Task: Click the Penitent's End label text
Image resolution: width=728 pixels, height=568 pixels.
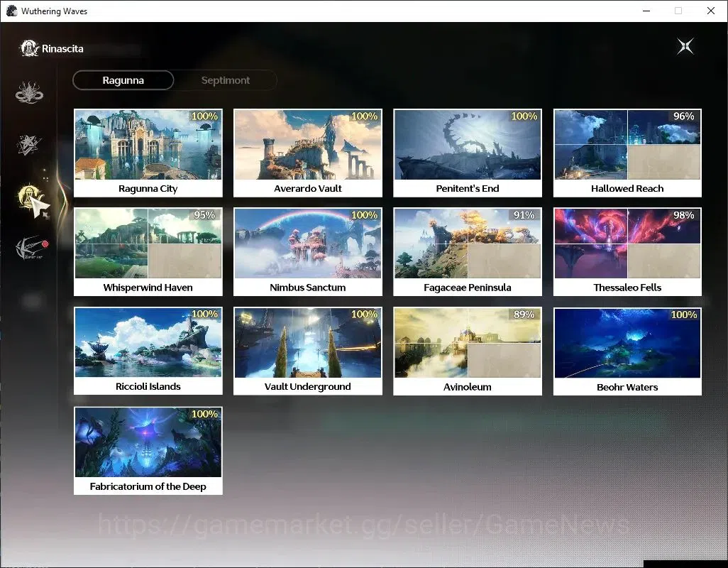Action: [468, 188]
